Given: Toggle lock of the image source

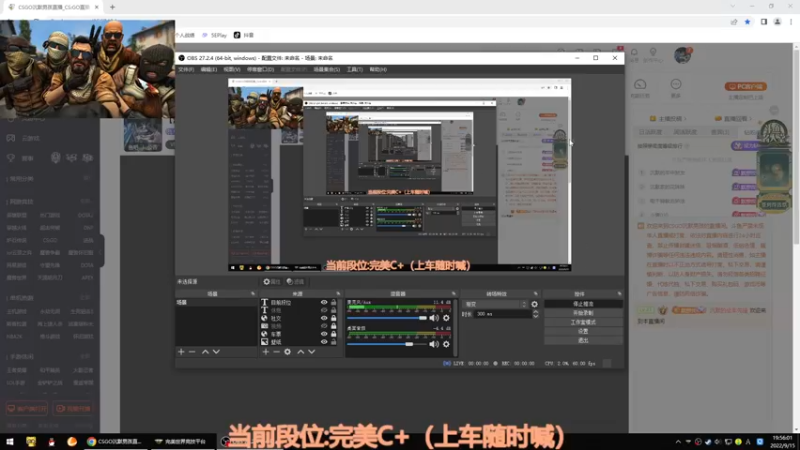Looking at the screenshot, I should [x=334, y=342].
